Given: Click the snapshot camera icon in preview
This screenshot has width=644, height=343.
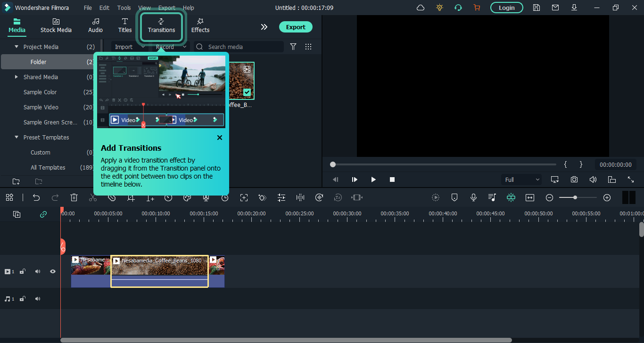Looking at the screenshot, I should (574, 180).
